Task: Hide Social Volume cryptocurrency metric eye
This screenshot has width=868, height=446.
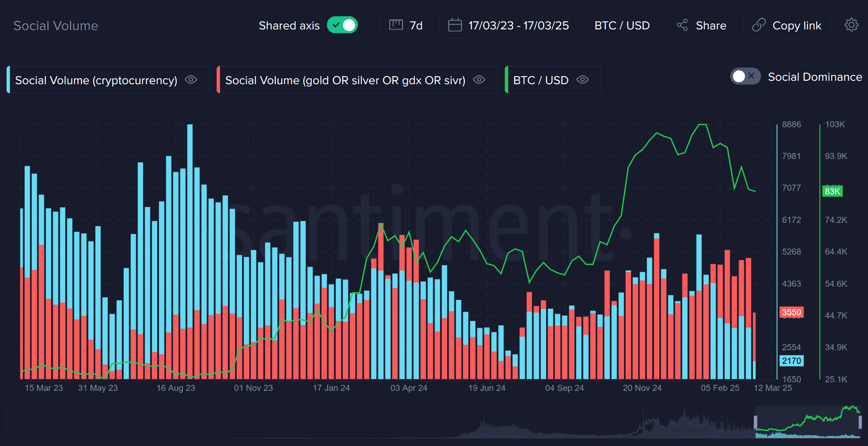Action: tap(191, 80)
